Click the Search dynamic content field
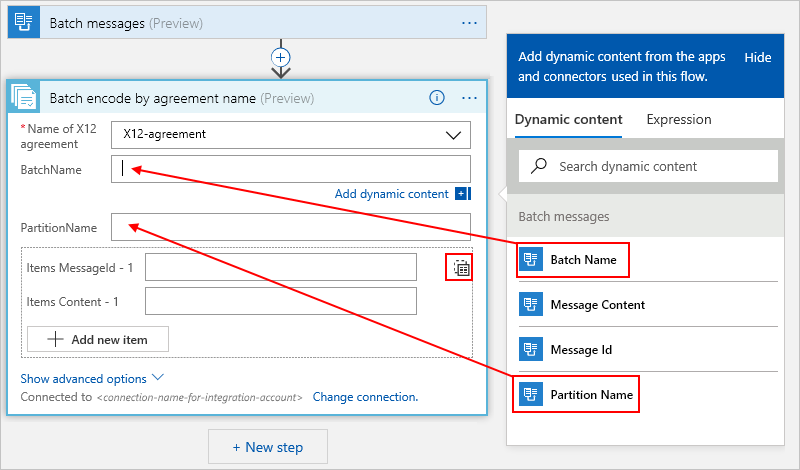Screen dimensions: 800x470 click(x=660, y=166)
